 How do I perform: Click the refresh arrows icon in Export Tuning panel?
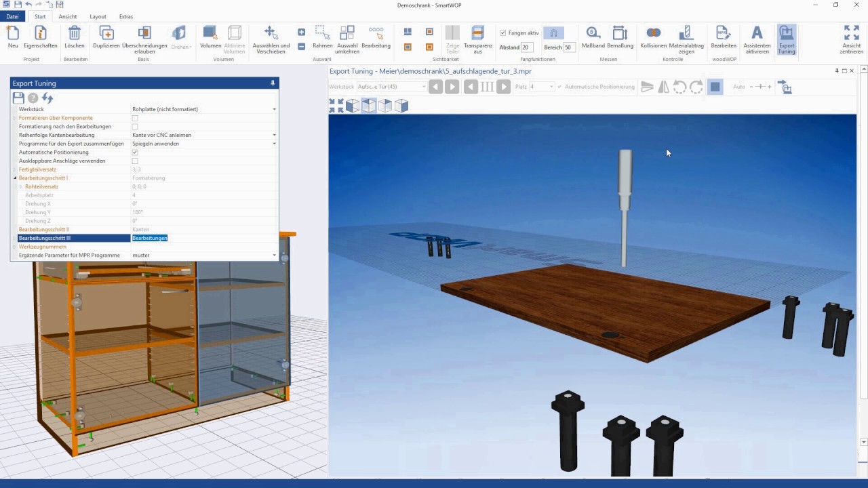click(47, 98)
